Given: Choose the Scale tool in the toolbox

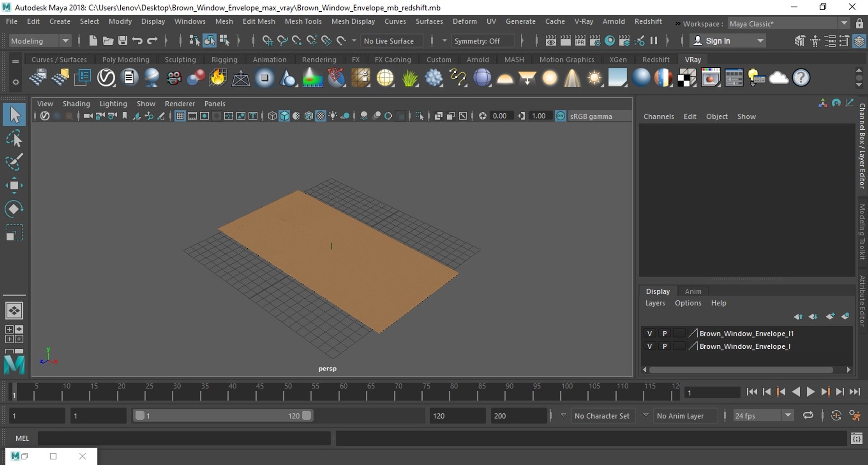Looking at the screenshot, I should coord(14,232).
